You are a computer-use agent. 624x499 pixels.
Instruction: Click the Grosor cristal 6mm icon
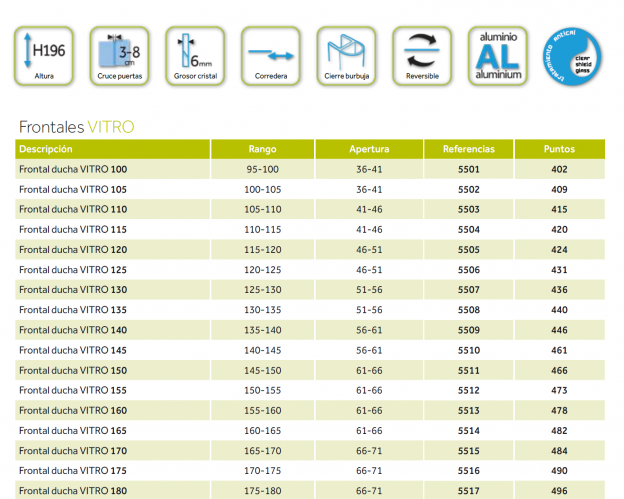click(194, 55)
